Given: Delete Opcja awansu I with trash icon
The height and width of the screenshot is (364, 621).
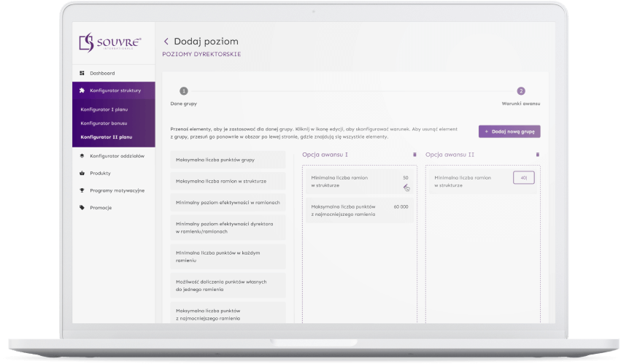Looking at the screenshot, I should pyautogui.click(x=414, y=155).
